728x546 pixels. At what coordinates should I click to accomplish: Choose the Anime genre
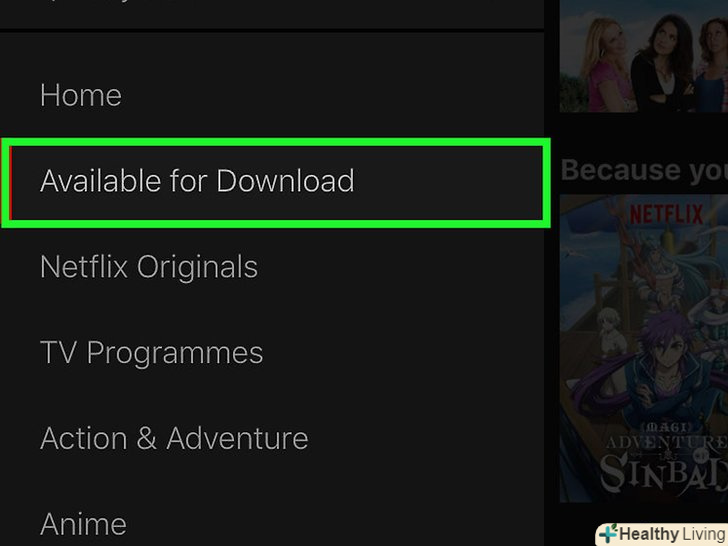[x=84, y=524]
